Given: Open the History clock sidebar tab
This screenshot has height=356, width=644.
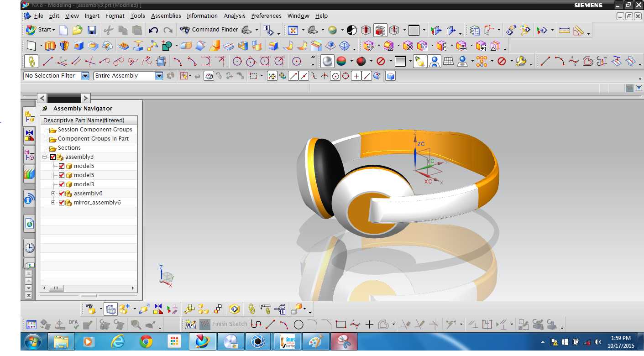Looking at the screenshot, I should pyautogui.click(x=29, y=248).
